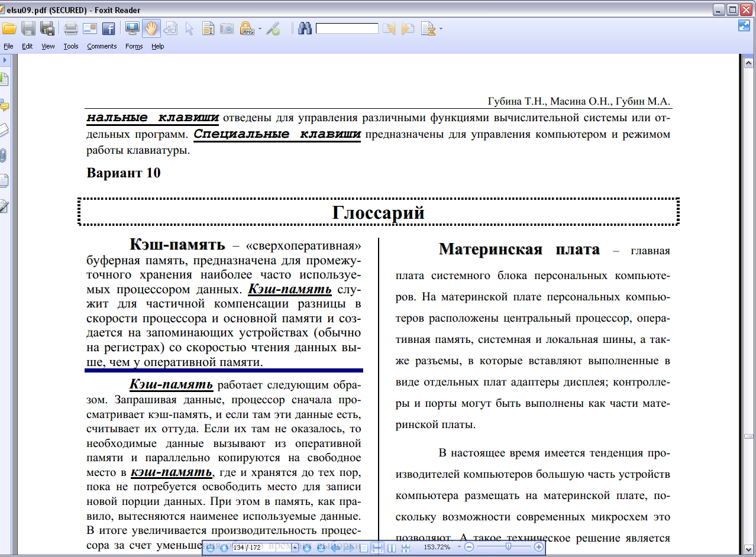The height and width of the screenshot is (557, 756).
Task: Click the page number field 134 / 172
Action: [261, 548]
